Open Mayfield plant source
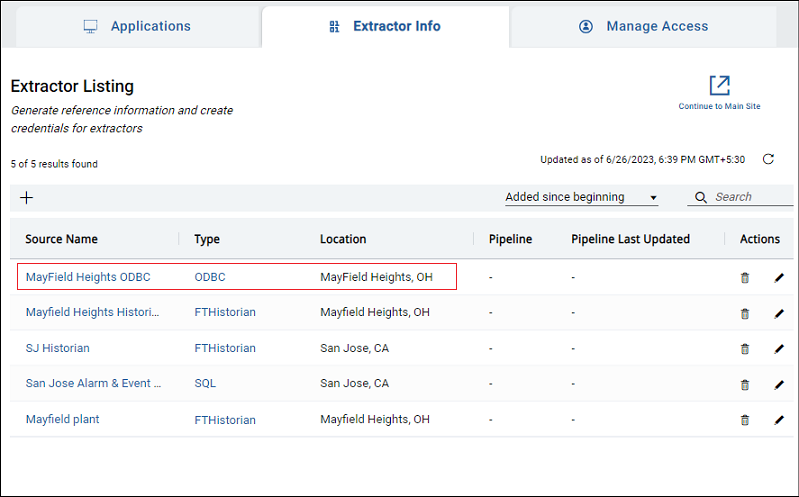This screenshot has height=497, width=799. (63, 420)
